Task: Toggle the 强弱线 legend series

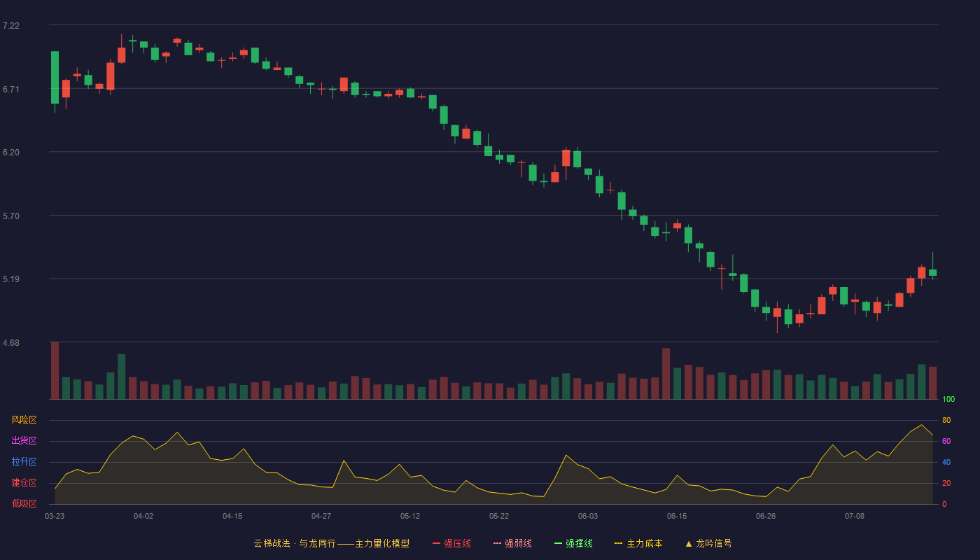Action: coord(512,543)
